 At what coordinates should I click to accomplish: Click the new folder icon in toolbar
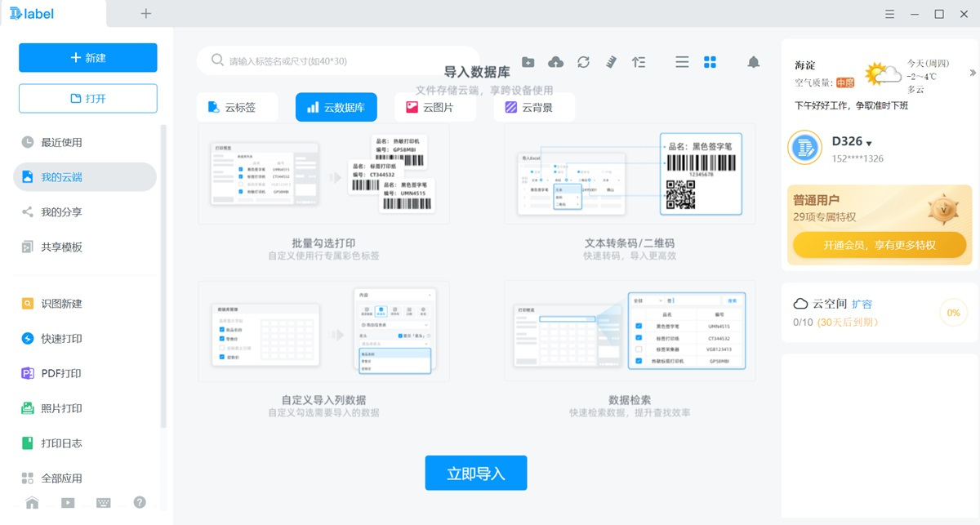click(528, 62)
